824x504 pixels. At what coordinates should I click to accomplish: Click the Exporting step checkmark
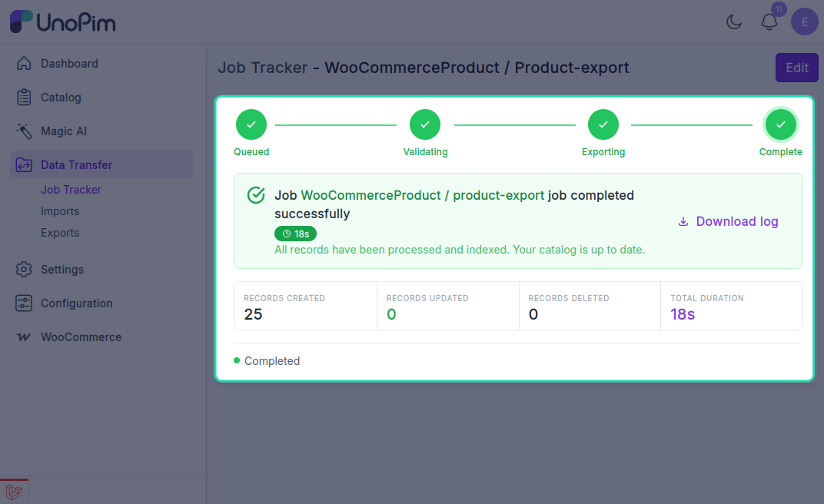603,124
